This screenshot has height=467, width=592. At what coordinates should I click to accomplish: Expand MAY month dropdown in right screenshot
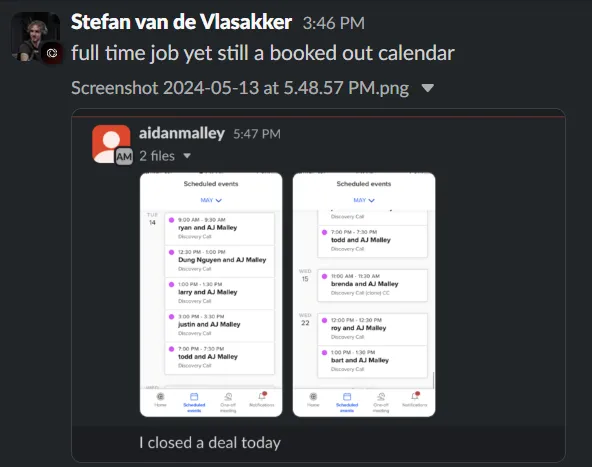click(x=364, y=200)
